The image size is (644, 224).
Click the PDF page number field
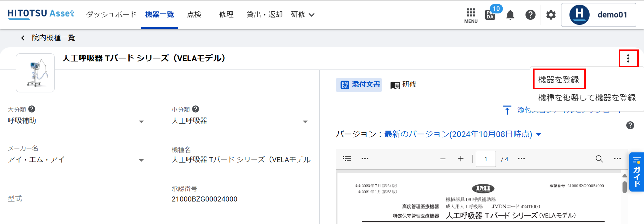(x=485, y=159)
